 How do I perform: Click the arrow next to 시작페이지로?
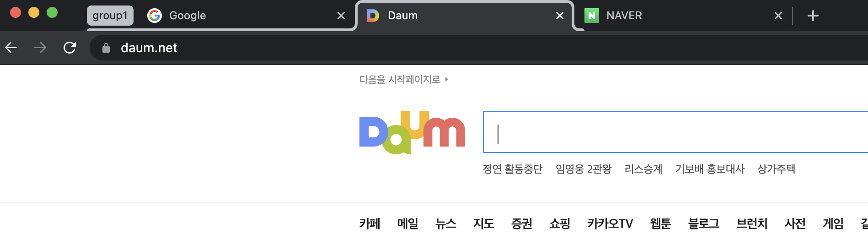[x=446, y=79]
